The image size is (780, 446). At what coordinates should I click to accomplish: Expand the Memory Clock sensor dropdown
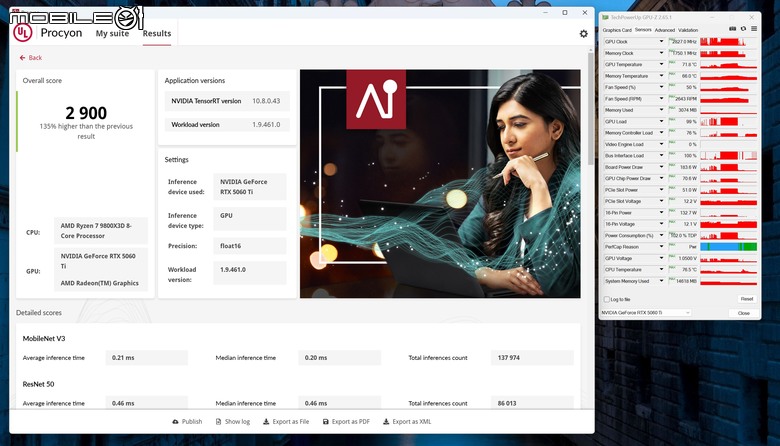[x=661, y=53]
